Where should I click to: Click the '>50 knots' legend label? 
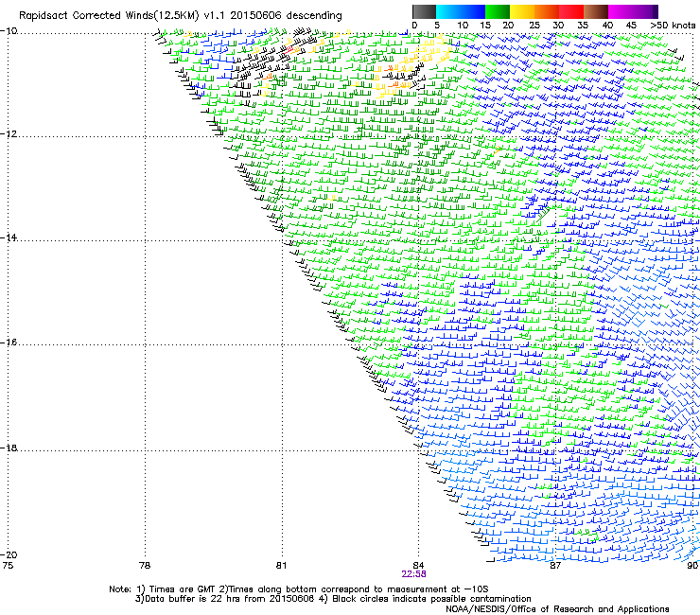tap(673, 26)
